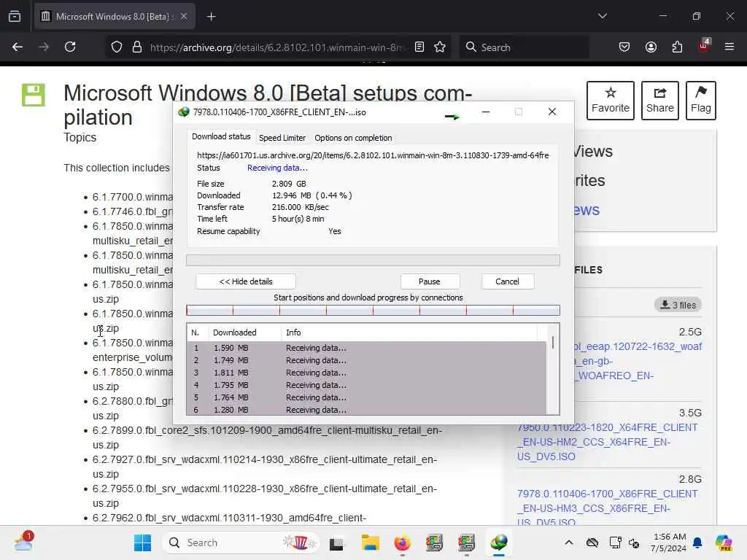This screenshot has height=560, width=747.
Task: Open new tab with plus button
Action: coord(211,17)
